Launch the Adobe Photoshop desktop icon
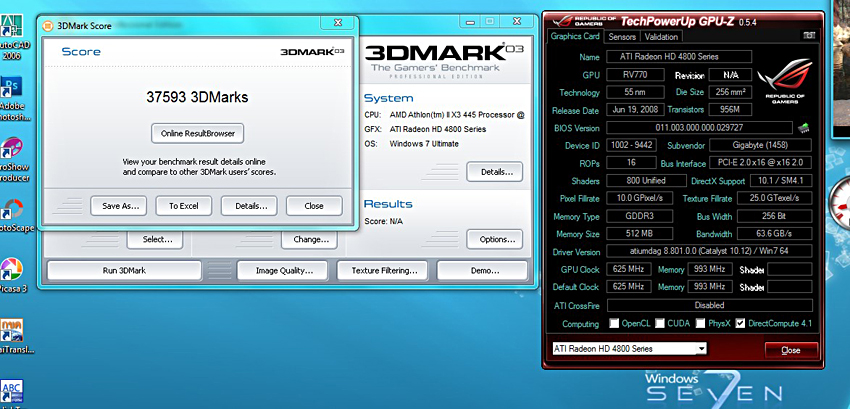The width and height of the screenshot is (850, 409). pyautogui.click(x=13, y=99)
